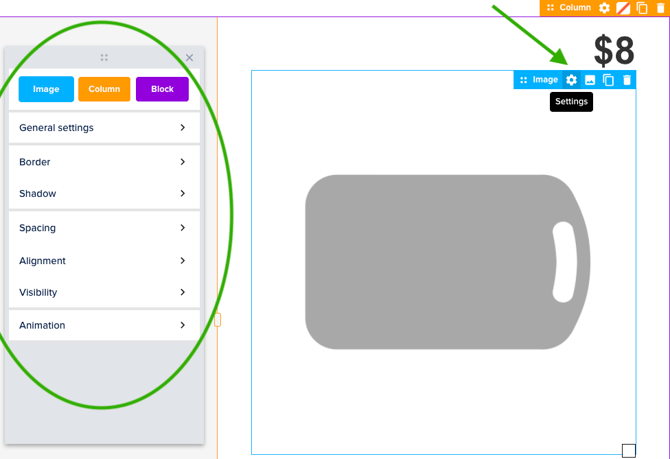Click the Image toolbar drag handle
Image resolution: width=670 pixels, height=459 pixels.
[x=523, y=80]
